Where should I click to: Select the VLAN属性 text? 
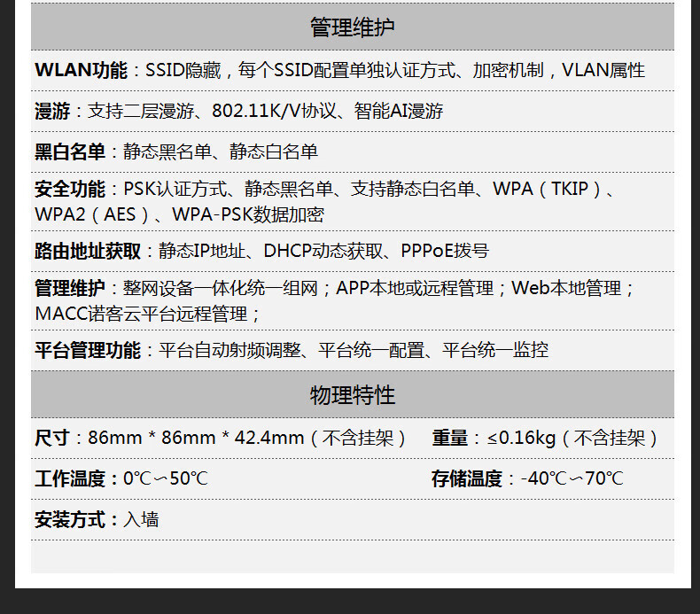click(x=603, y=71)
